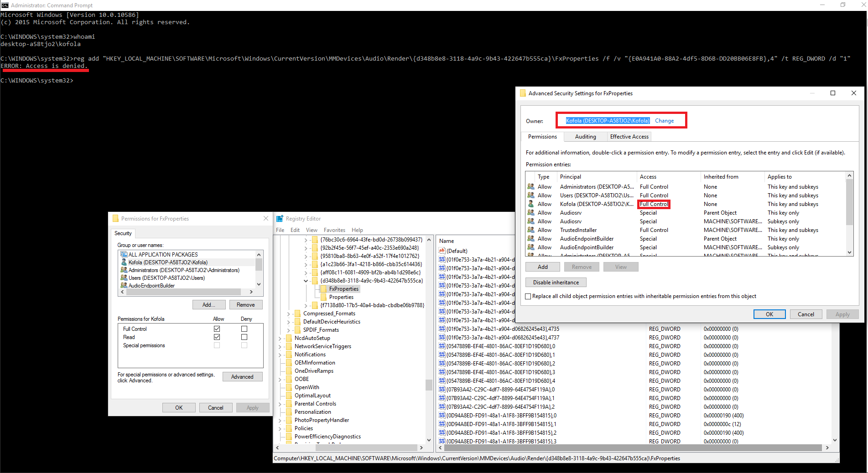Expand the Policies key
Screen dimensions: 868x473
280,428
